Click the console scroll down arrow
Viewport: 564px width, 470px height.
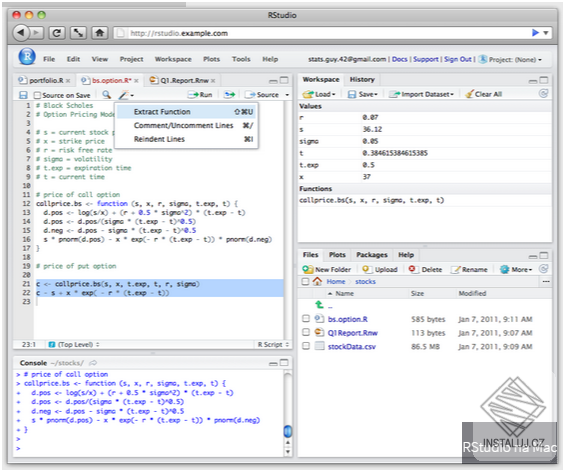tap(287, 452)
